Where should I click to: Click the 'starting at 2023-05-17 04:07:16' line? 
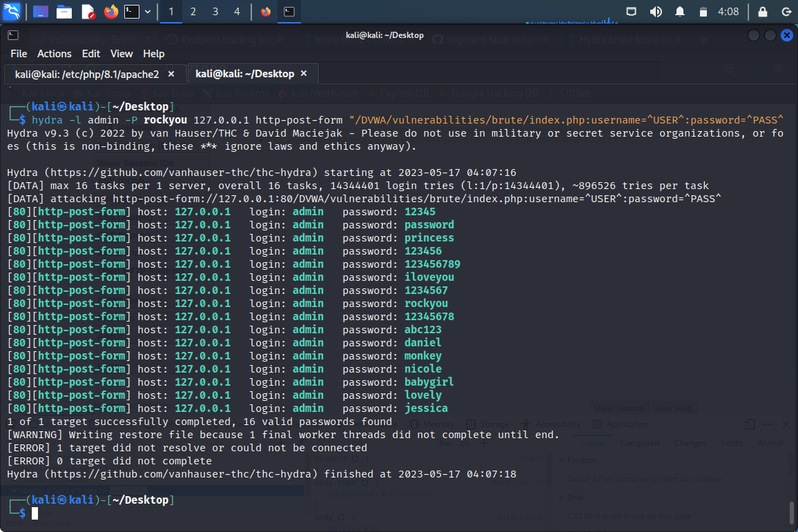pos(262,173)
